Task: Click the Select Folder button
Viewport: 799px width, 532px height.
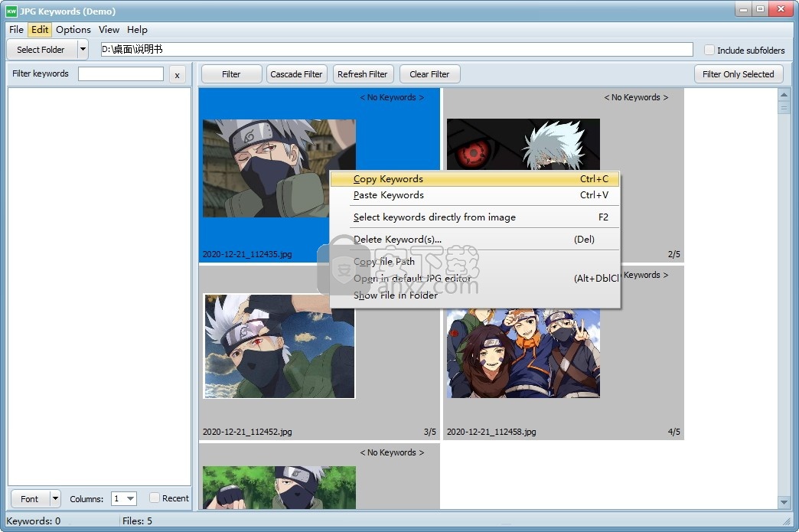Action: click(x=41, y=50)
